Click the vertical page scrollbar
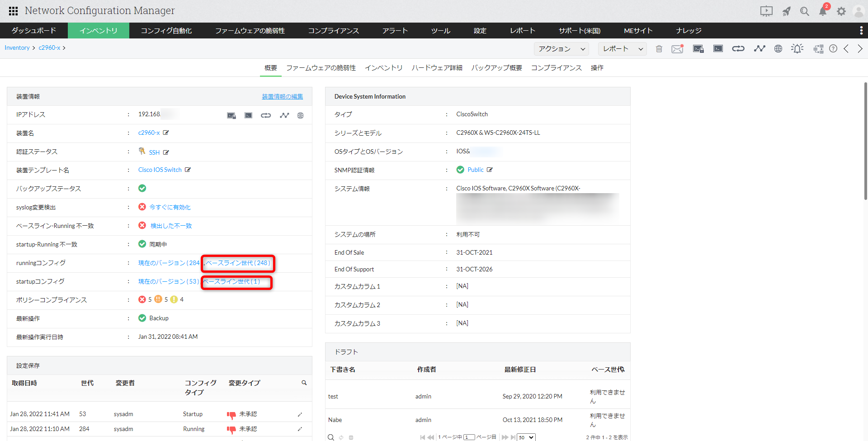 pyautogui.click(x=865, y=140)
